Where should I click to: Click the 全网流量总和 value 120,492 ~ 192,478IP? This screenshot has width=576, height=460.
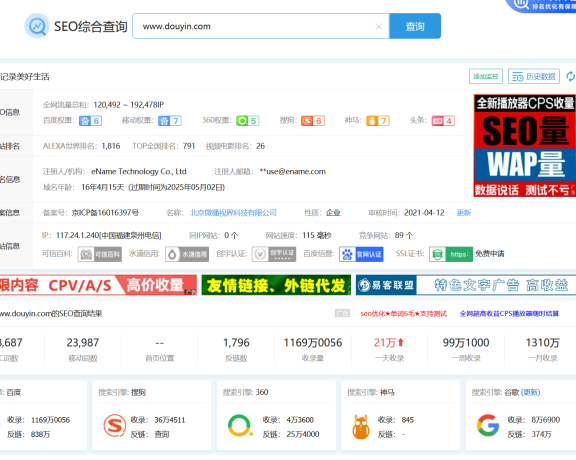point(129,105)
